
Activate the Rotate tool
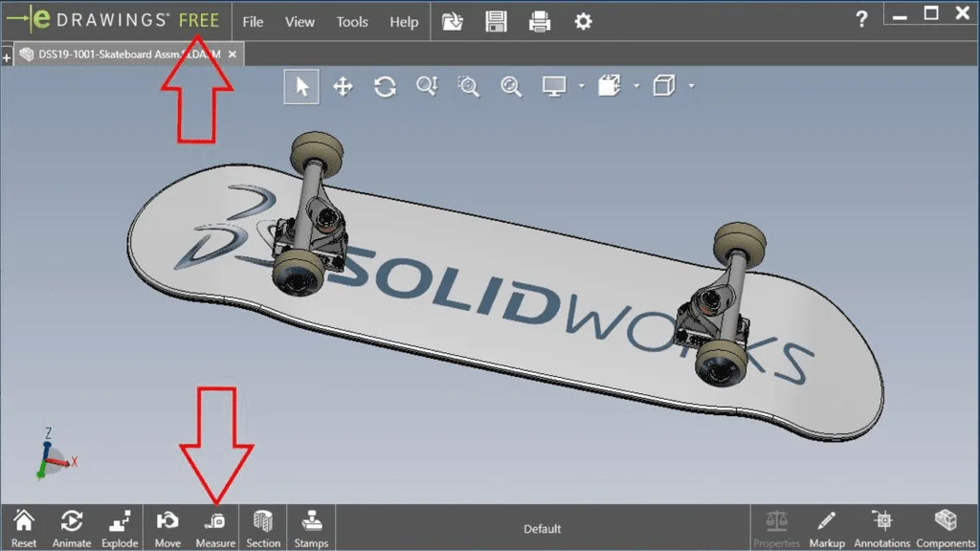[x=385, y=86]
